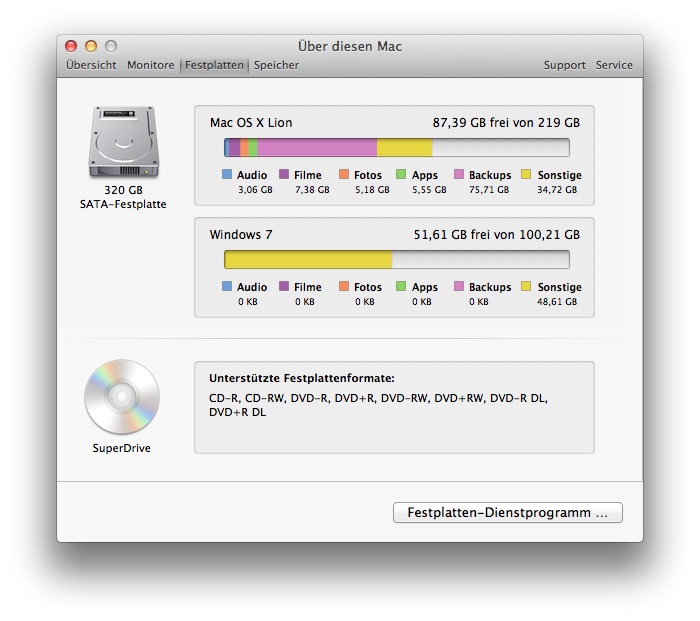Minimize window with the yellow button
Screen dimensions: 700x621
click(x=91, y=46)
